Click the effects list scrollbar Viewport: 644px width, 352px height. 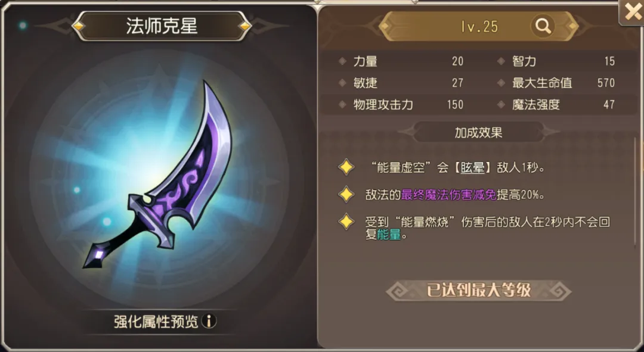click(636, 192)
